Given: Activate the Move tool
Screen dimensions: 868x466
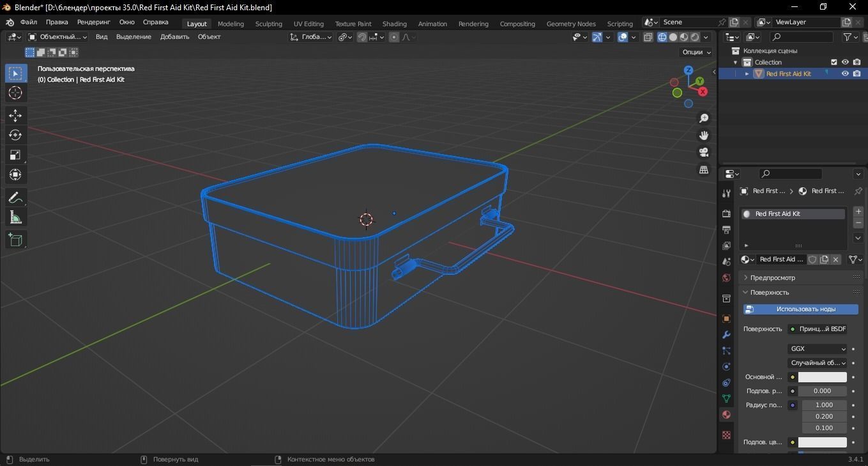Looking at the screenshot, I should point(15,116).
